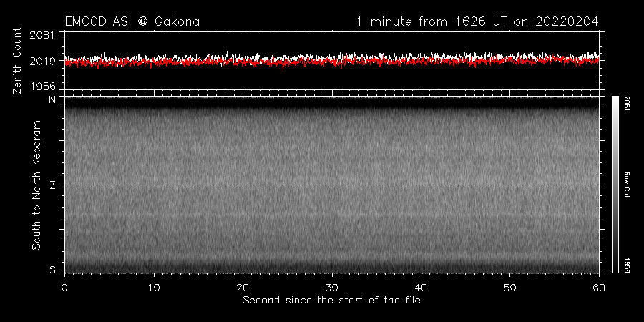Screen dimensions: 644x322
Task: Click the 30 second tick label
Action: pos(332,288)
